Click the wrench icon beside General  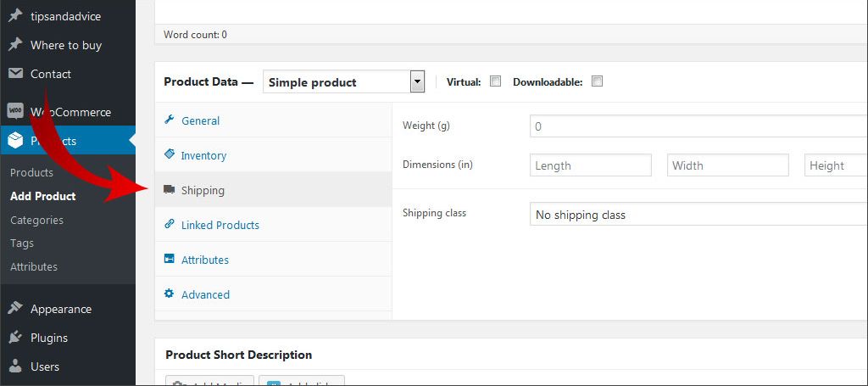point(169,120)
